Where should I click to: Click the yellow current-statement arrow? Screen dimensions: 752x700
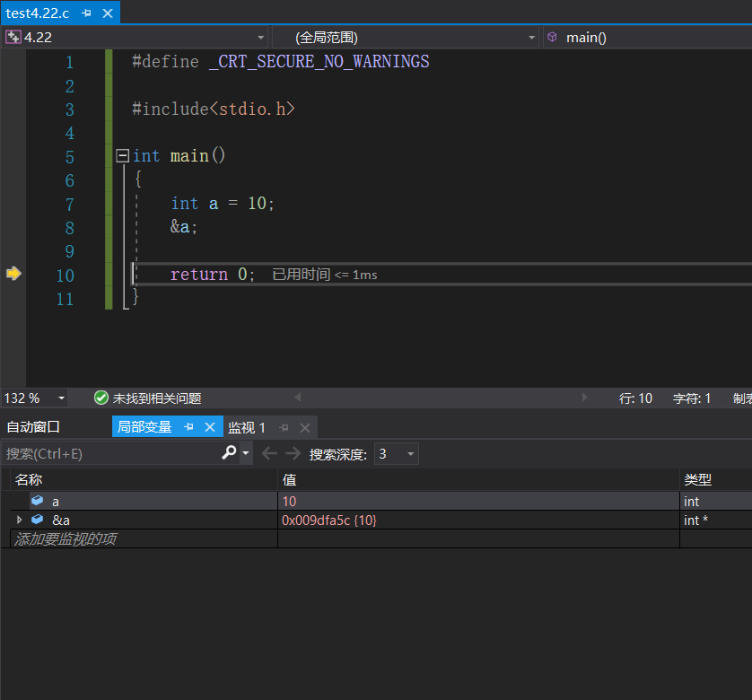(x=13, y=274)
